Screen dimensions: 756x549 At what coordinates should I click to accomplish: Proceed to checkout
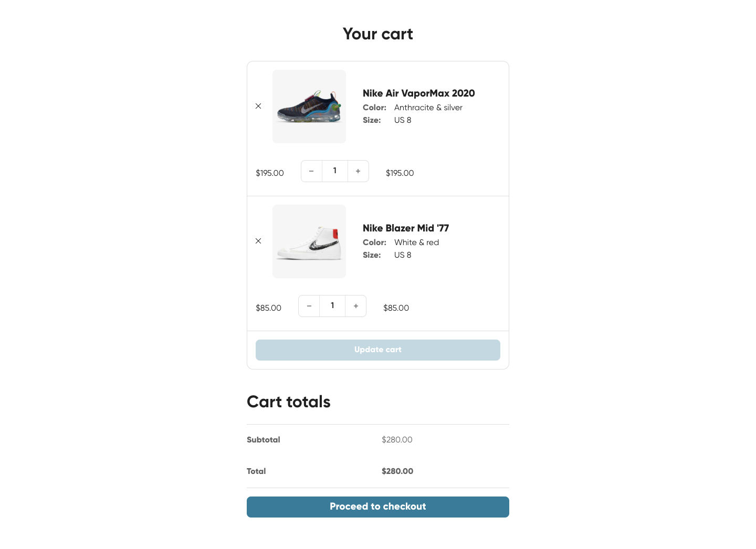pos(378,507)
